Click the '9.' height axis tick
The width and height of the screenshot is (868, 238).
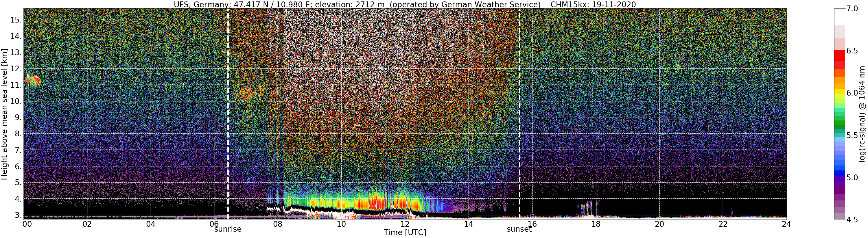click(18, 118)
